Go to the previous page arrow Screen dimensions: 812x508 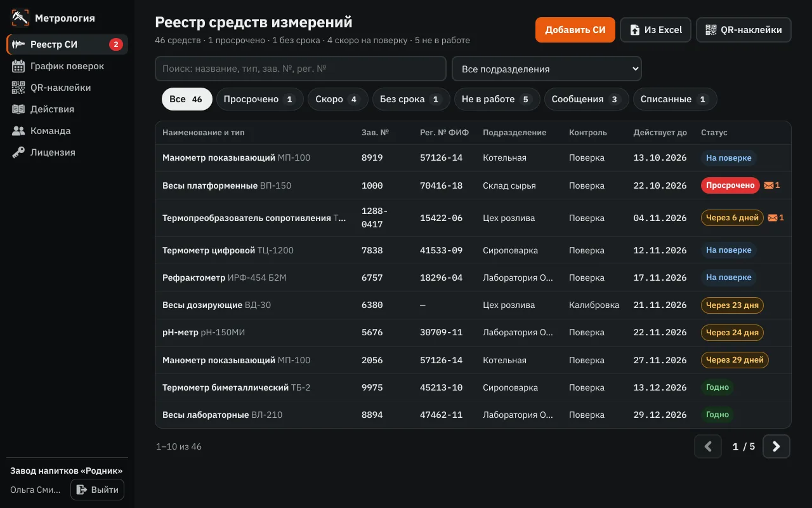(x=708, y=446)
